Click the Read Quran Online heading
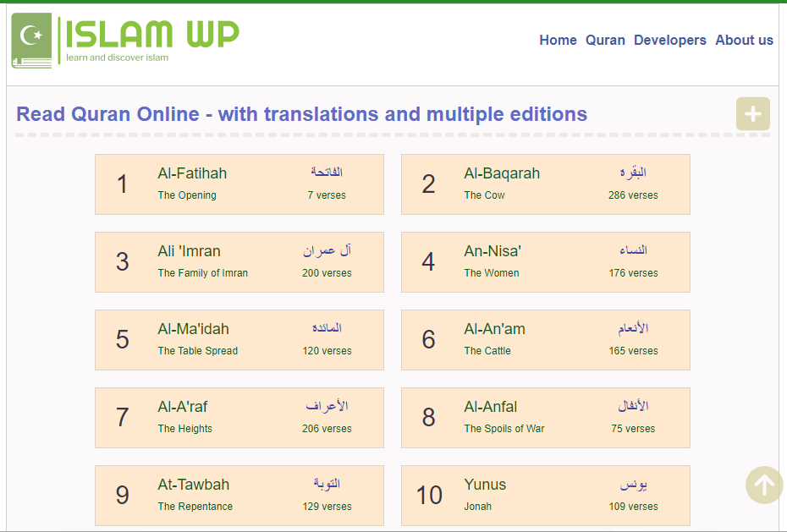The width and height of the screenshot is (787, 532). click(301, 114)
